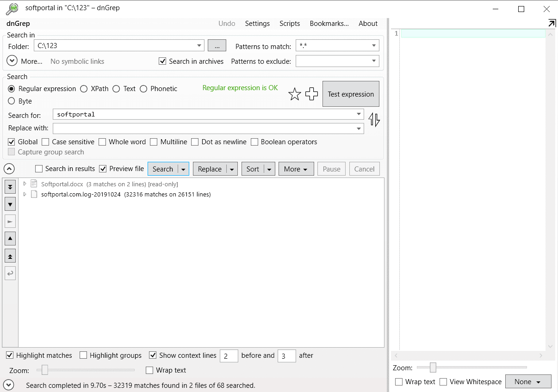Click the return arrow icon in sidebar
The height and width of the screenshot is (392, 558).
pos(10,273)
